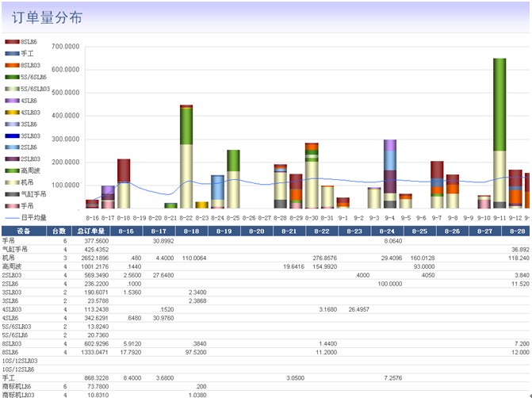Click the tallest bar at 9-11

click(x=499, y=135)
